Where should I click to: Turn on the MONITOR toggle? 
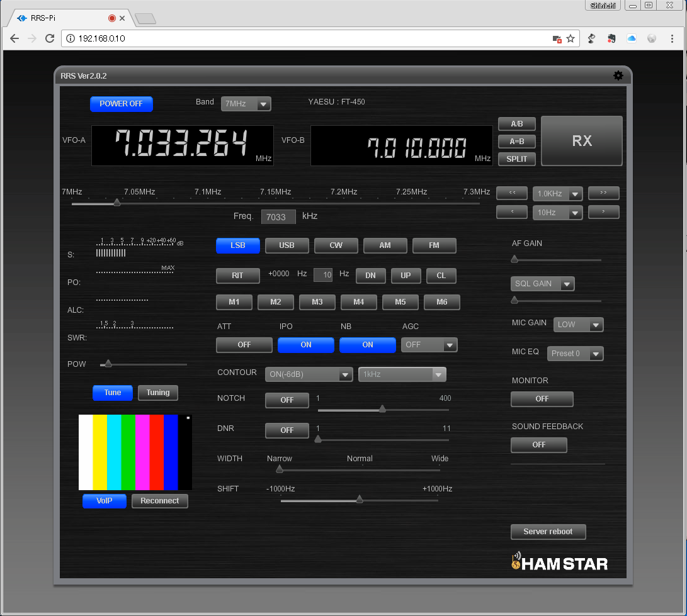pyautogui.click(x=542, y=399)
